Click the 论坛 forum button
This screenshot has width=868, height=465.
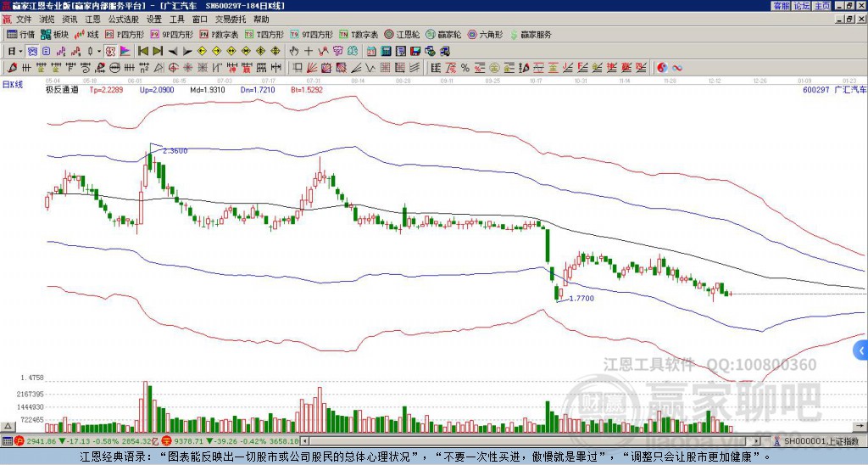[801, 6]
